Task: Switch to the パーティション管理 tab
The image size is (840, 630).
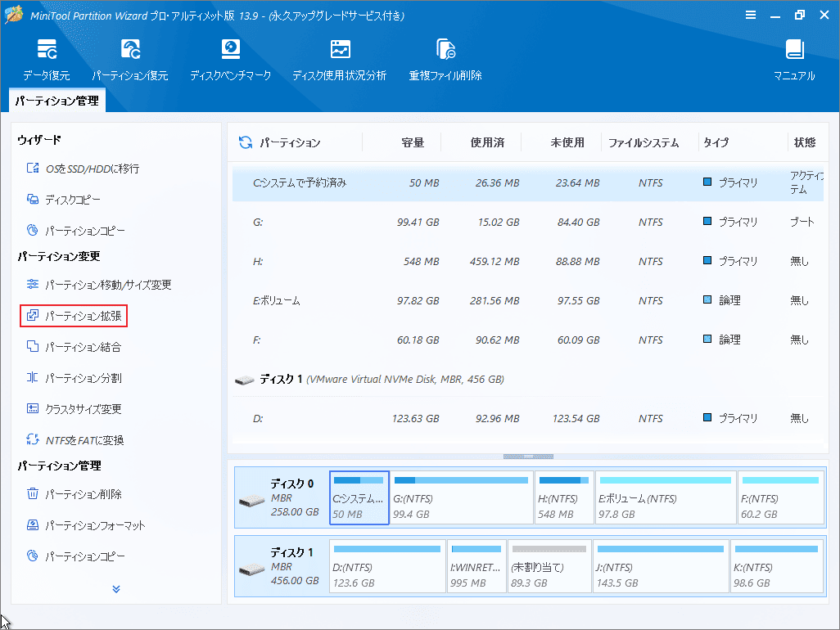Action: tap(57, 101)
